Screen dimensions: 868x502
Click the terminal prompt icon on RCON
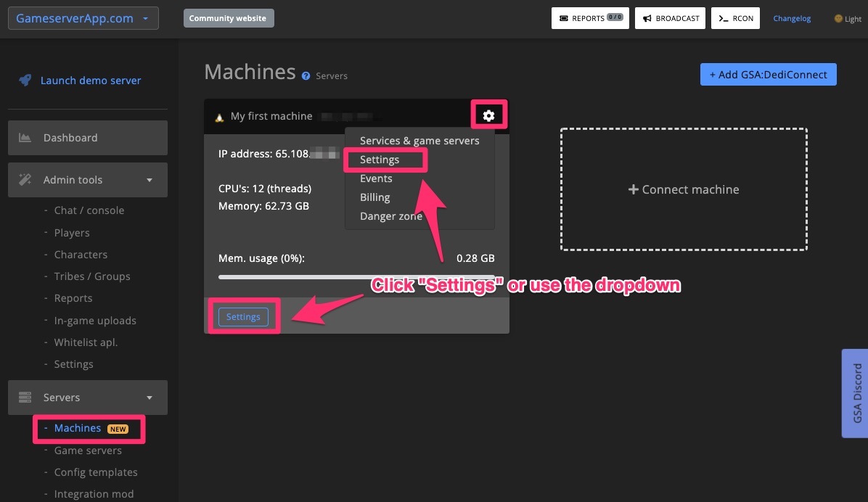tap(723, 18)
